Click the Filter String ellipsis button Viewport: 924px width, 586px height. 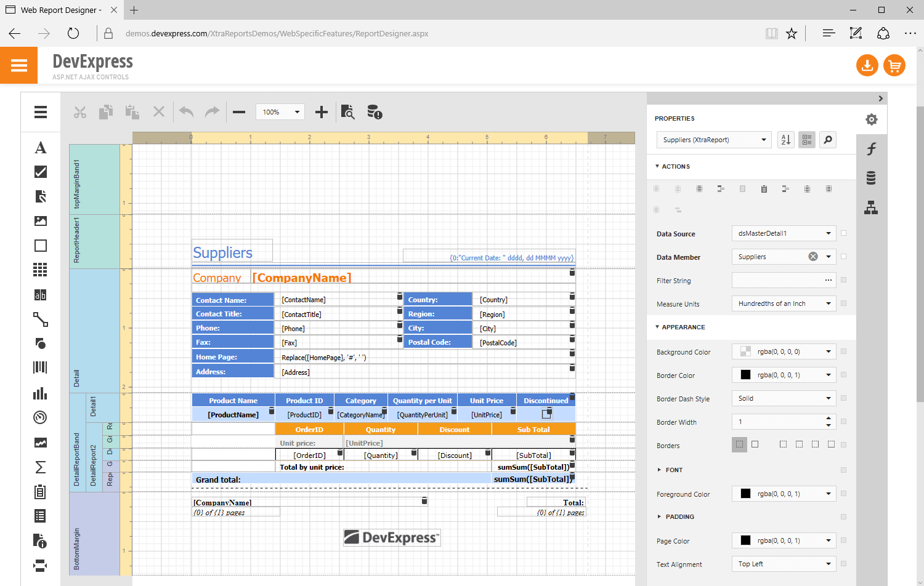(829, 280)
